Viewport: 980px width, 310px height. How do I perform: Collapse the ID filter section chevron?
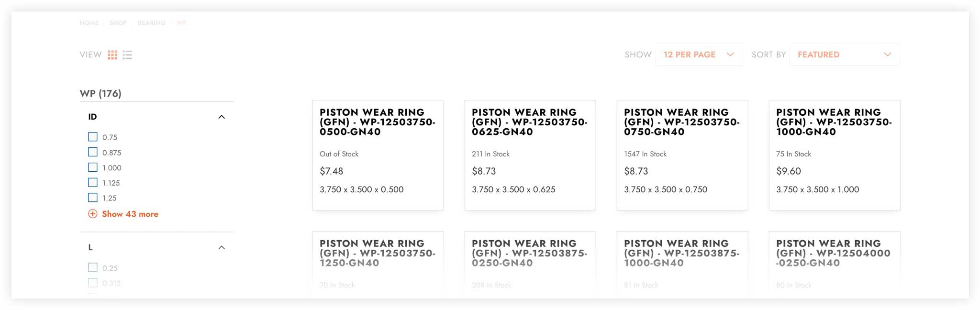(x=222, y=117)
